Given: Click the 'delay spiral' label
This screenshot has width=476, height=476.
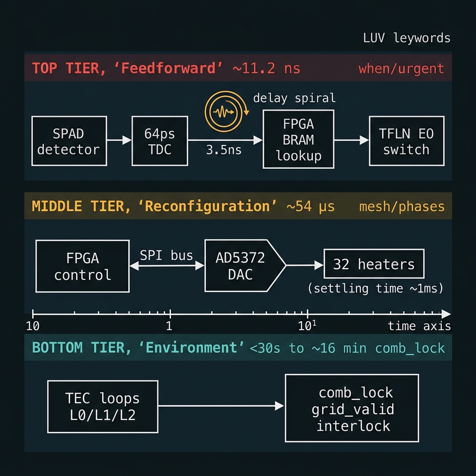Looking at the screenshot, I should [294, 98].
